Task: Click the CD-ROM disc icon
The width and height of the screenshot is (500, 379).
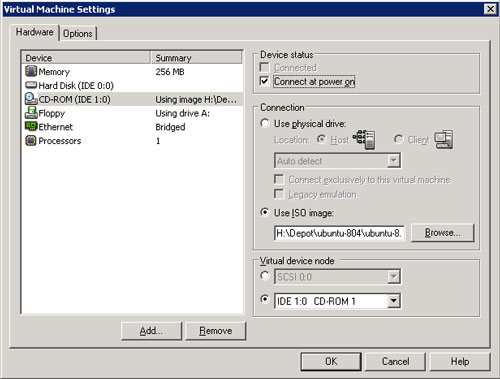Action: [31, 99]
